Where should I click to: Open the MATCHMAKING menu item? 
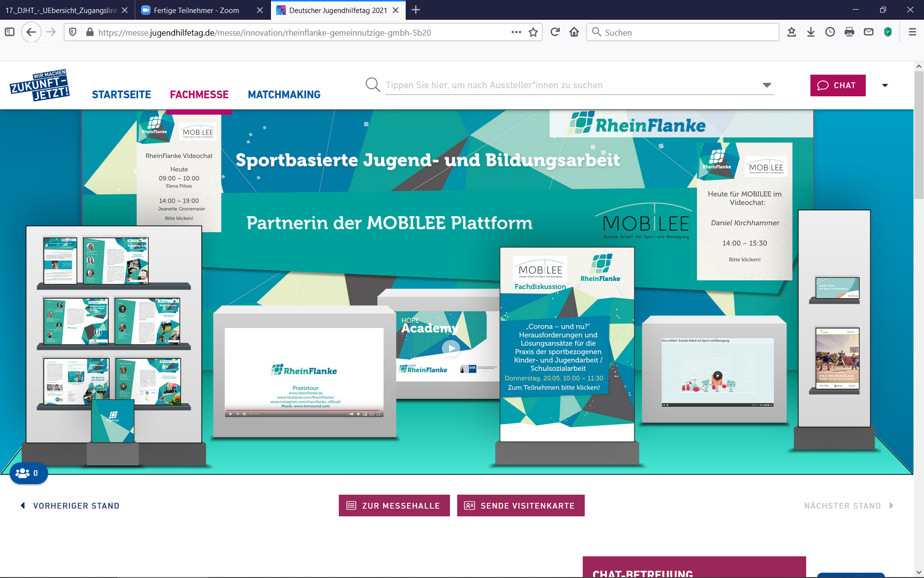pyautogui.click(x=284, y=95)
